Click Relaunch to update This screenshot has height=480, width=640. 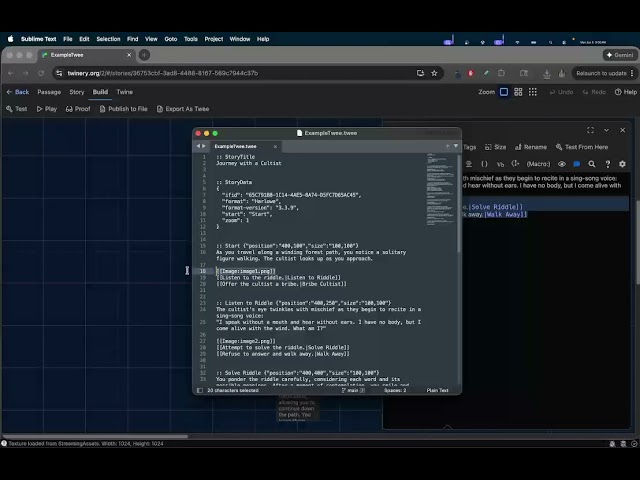(604, 73)
